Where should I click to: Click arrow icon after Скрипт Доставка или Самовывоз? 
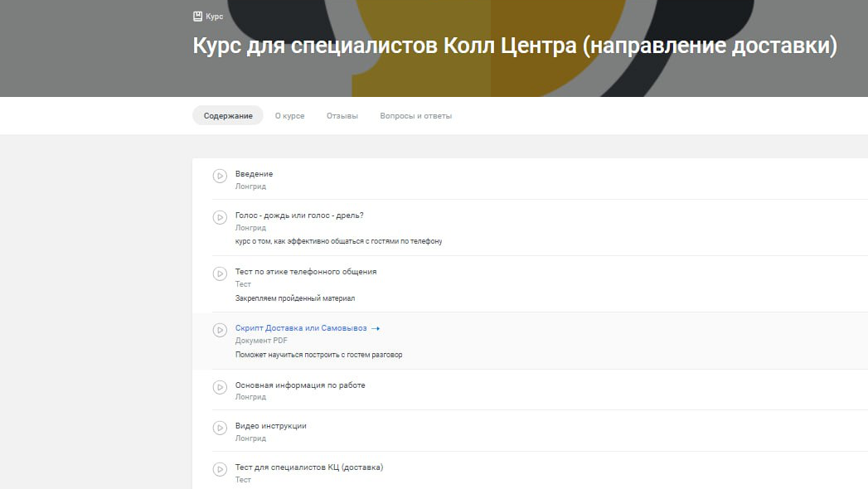pos(376,329)
